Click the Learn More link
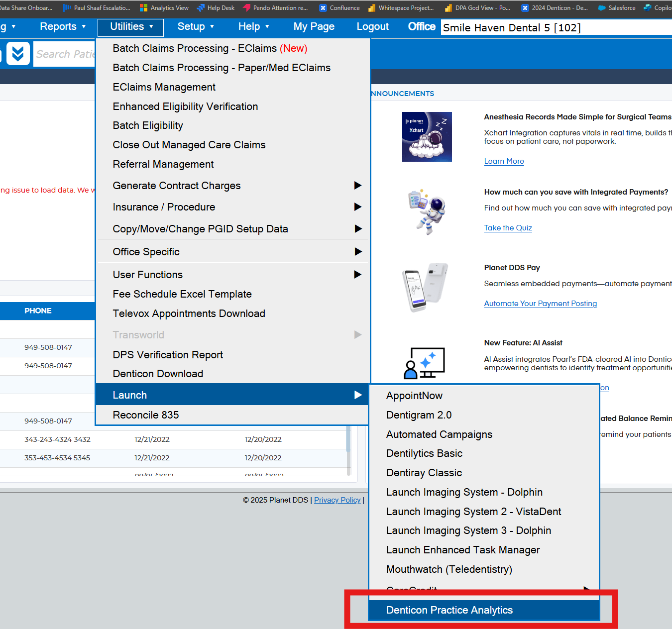Image resolution: width=672 pixels, height=629 pixels. point(504,161)
